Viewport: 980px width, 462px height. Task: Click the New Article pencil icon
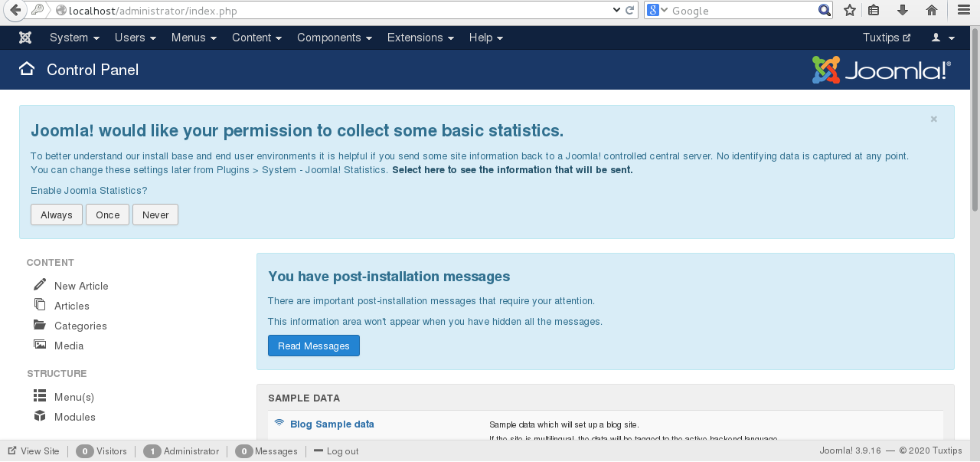pyautogui.click(x=40, y=284)
